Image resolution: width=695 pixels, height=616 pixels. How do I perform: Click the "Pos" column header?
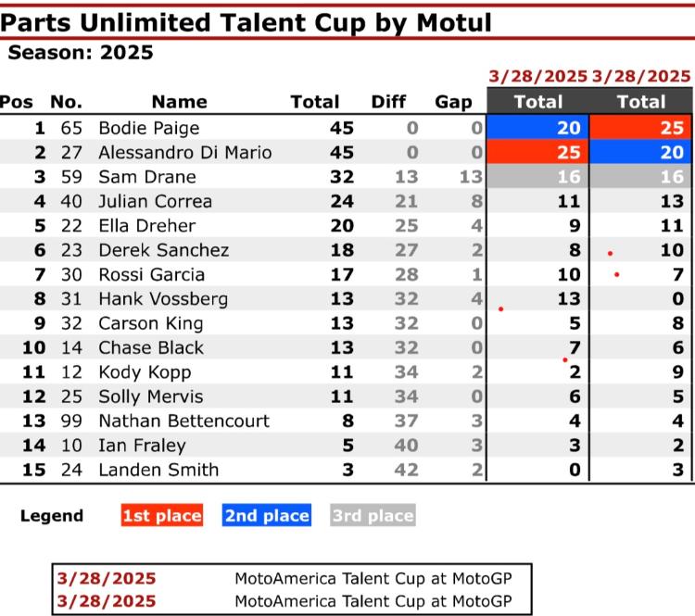17,102
